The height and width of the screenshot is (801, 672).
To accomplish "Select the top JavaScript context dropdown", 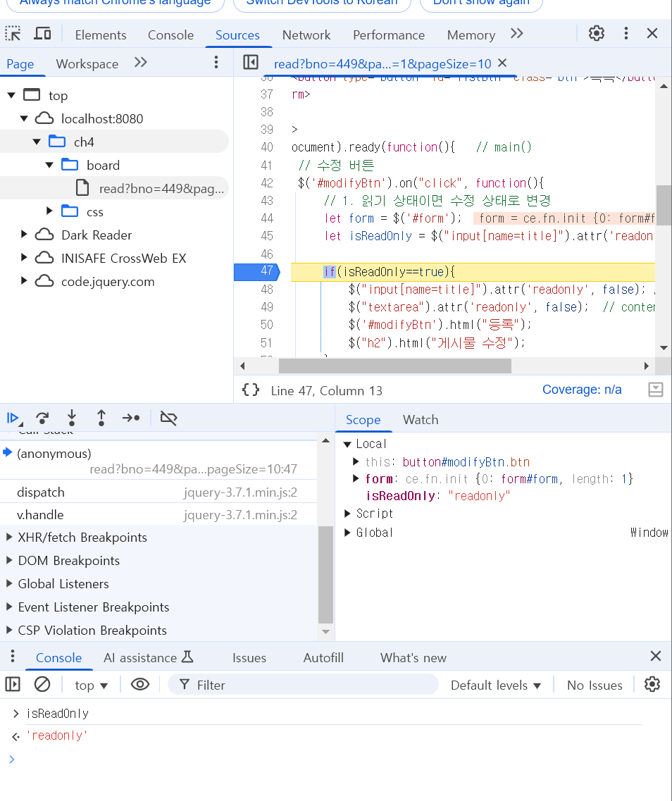I will click(92, 685).
